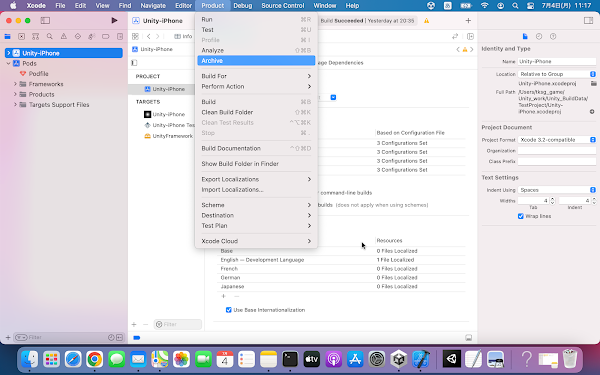Choose Build Documentation menu item
This screenshot has height=375, width=600.
pyautogui.click(x=256, y=148)
